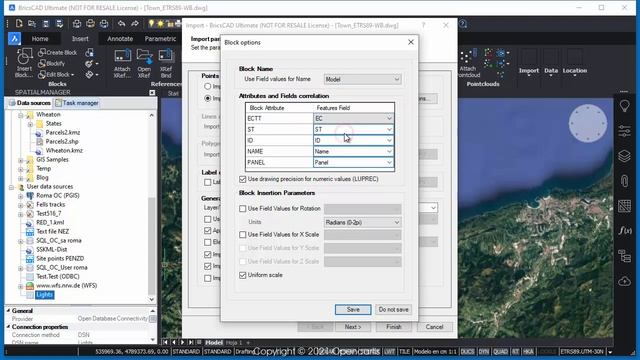Click the help question mark icon in top toolbar

point(463,24)
